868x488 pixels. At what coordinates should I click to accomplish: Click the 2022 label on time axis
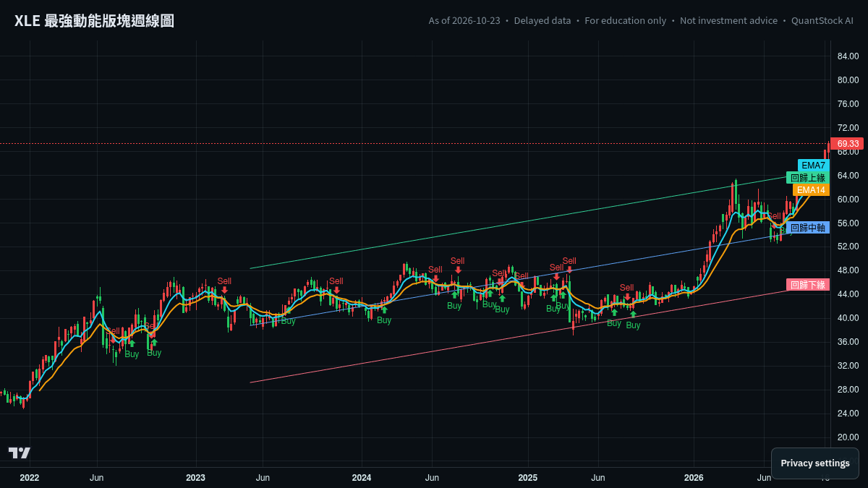click(x=30, y=478)
